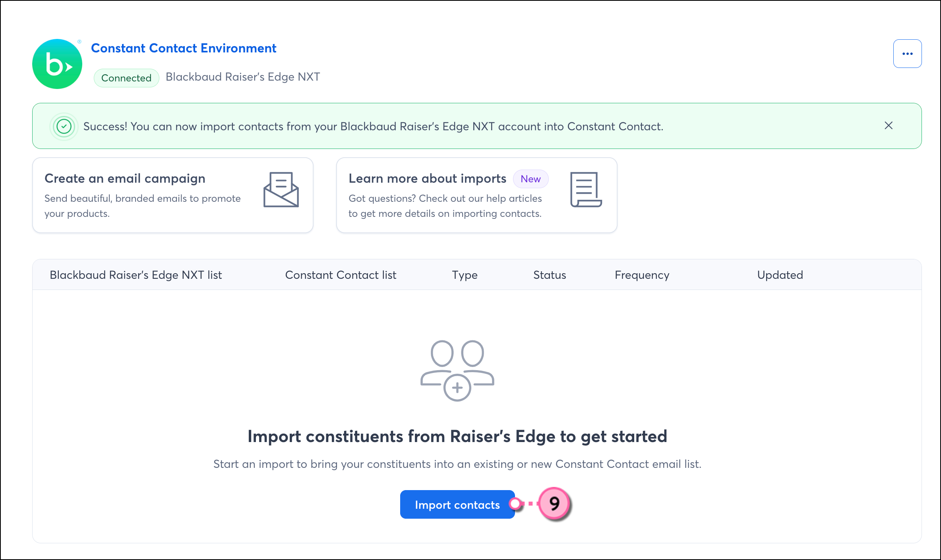Click the green success checkmark icon
This screenshot has height=560, width=941.
[64, 127]
